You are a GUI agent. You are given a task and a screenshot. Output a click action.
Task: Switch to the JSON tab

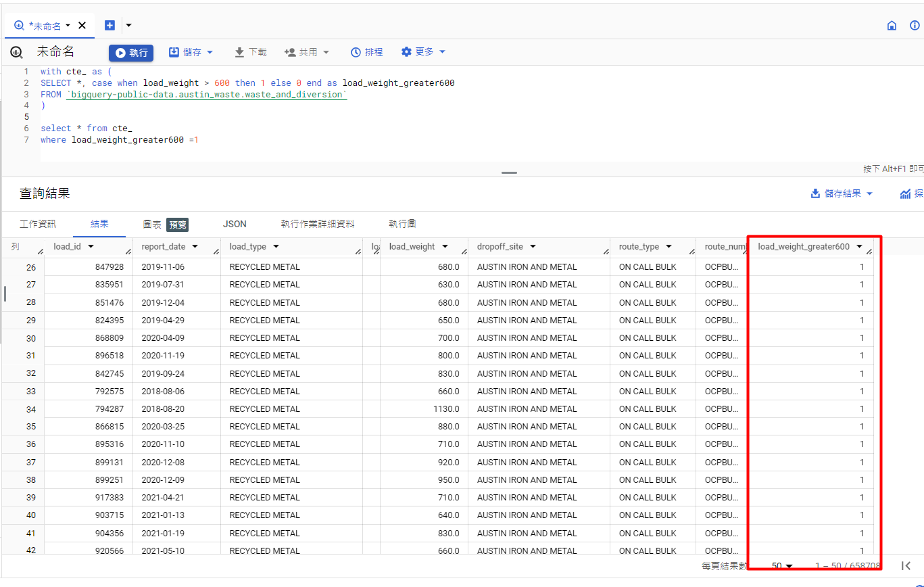tap(235, 224)
